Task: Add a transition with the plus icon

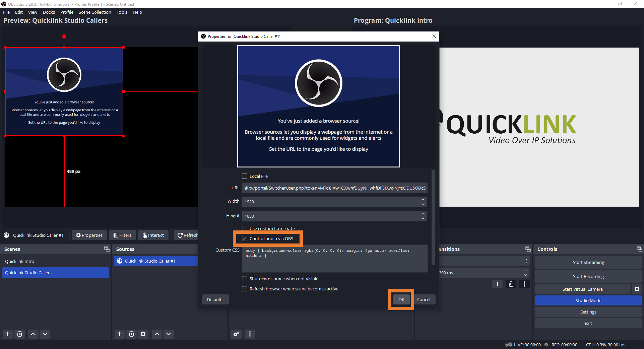Action: [x=498, y=284]
